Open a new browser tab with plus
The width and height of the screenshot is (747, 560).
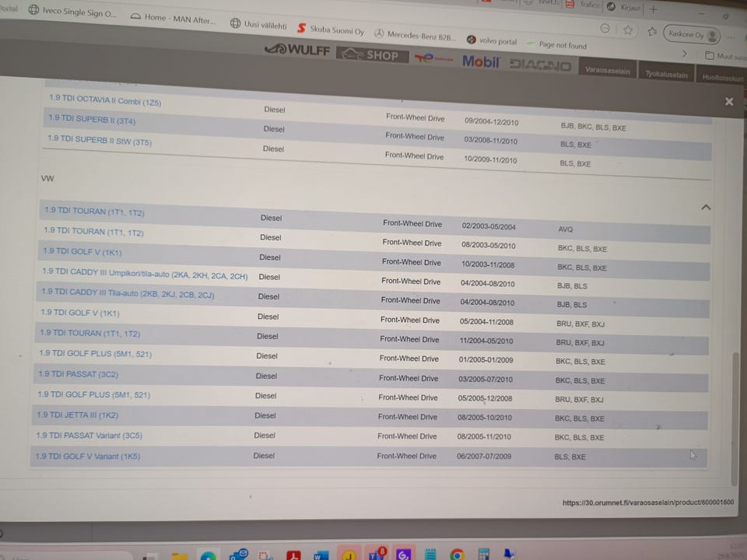(653, 9)
